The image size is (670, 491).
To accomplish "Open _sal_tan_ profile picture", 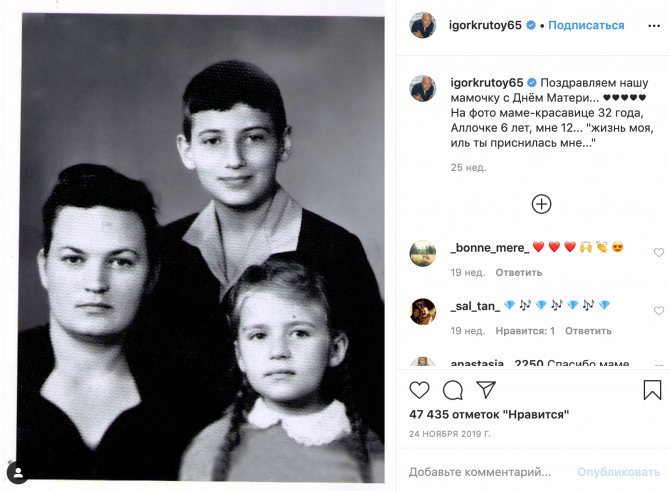I will [x=423, y=312].
